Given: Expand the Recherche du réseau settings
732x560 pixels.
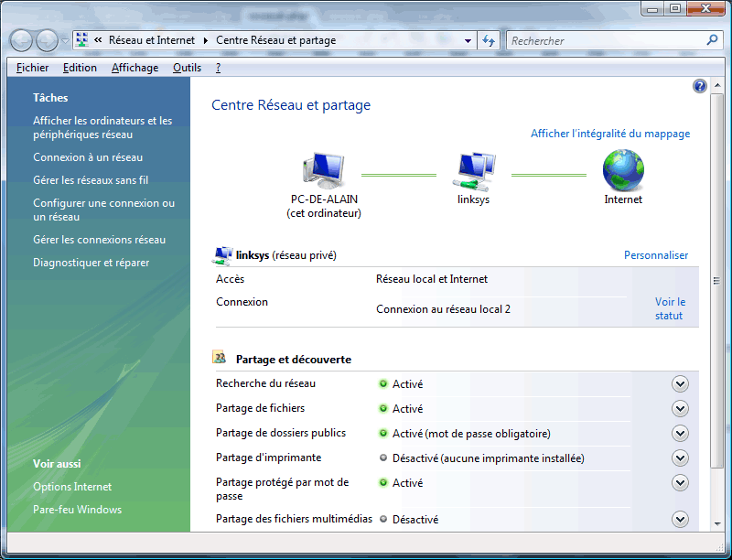Looking at the screenshot, I should click(680, 384).
